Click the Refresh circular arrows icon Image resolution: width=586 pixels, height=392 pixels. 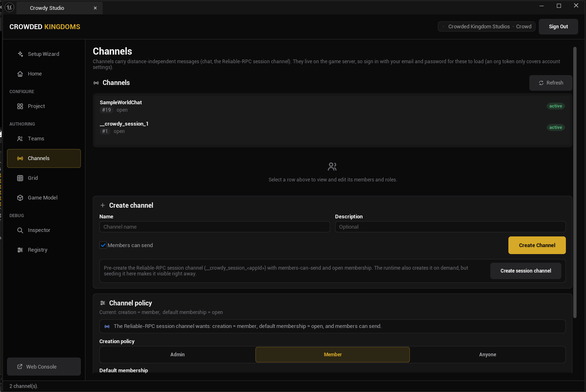pos(541,83)
